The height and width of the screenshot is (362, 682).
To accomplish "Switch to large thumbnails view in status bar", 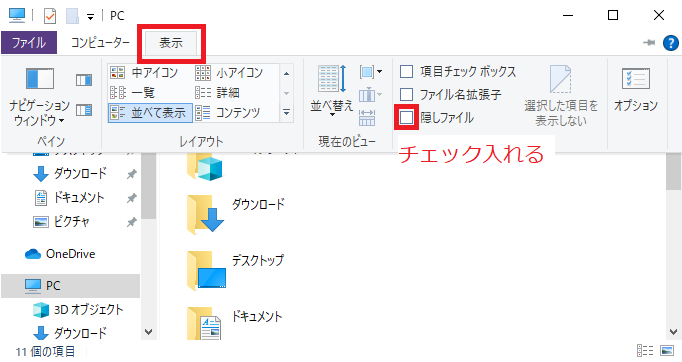I will coord(667,350).
